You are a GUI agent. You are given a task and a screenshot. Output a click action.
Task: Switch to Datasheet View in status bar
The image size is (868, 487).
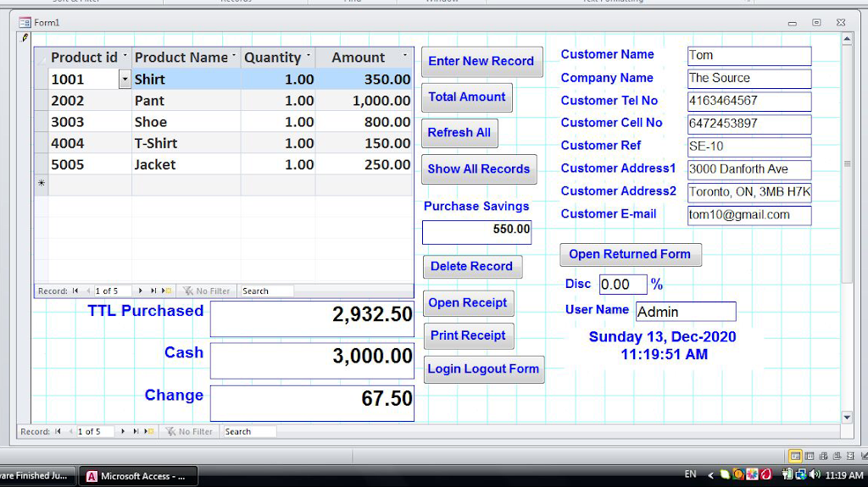(810, 457)
